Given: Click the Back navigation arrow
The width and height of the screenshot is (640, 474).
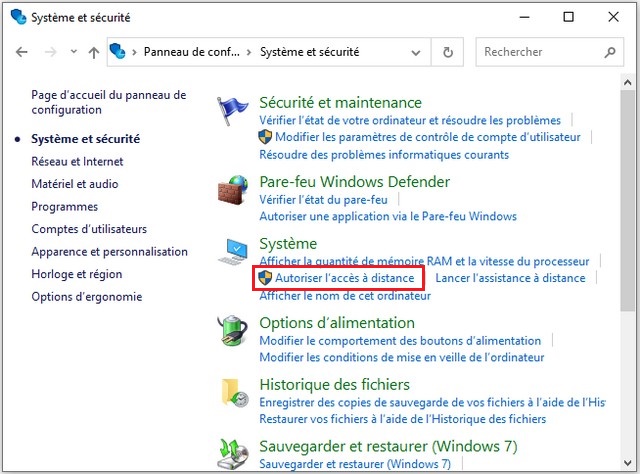Looking at the screenshot, I should 22,52.
